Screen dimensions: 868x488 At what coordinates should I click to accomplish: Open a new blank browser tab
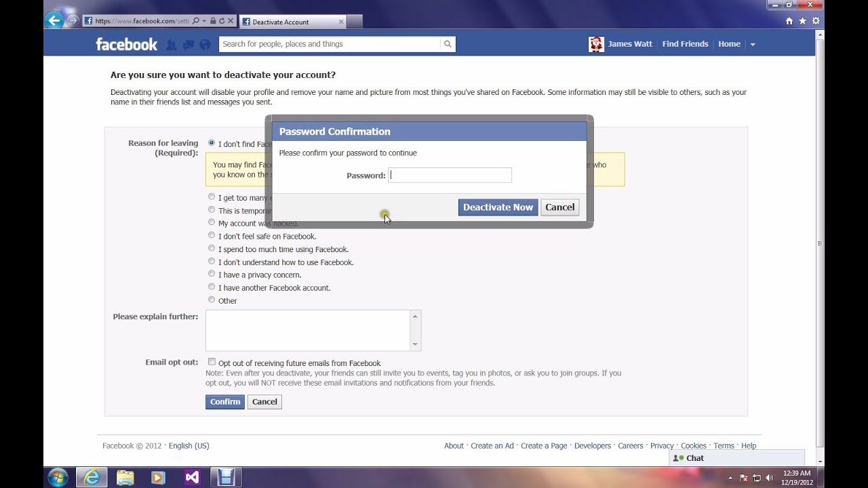[x=355, y=22]
